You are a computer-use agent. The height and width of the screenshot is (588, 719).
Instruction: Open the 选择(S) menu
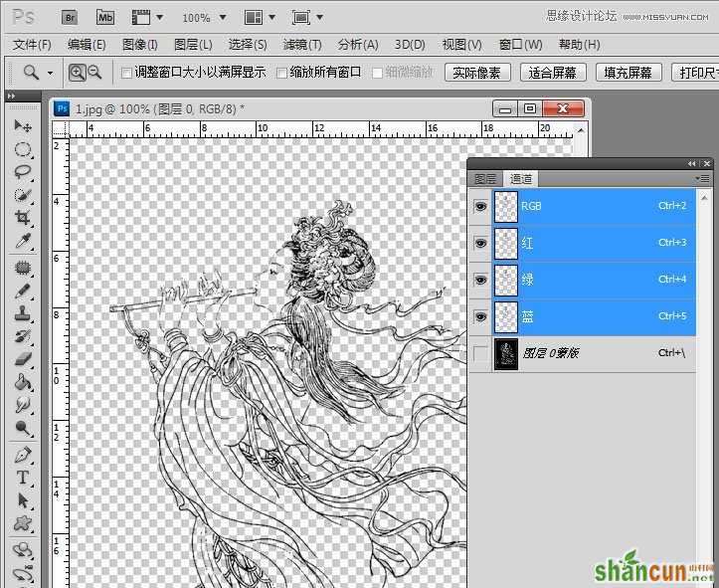(248, 45)
